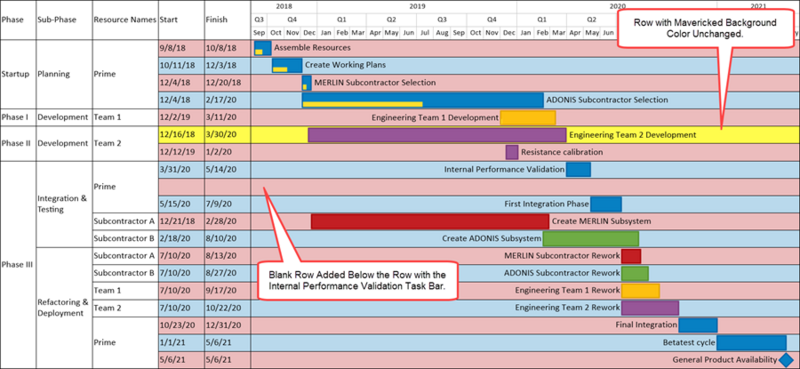Screen dimensions: 800x369
Task: Select the Jul month cell in 2019
Action: point(424,33)
